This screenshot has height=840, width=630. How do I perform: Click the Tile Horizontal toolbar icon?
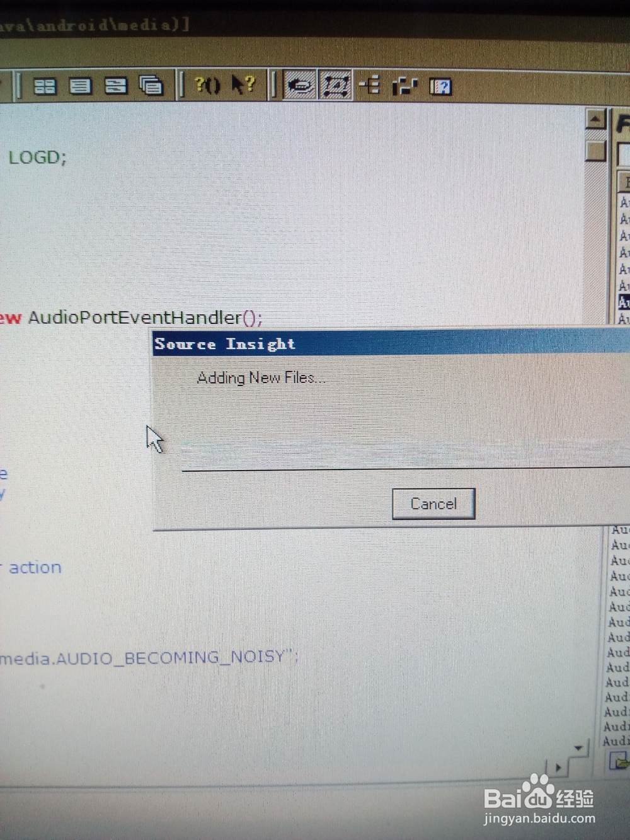[80, 86]
